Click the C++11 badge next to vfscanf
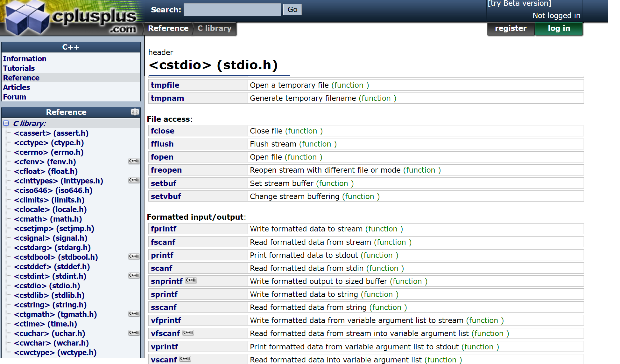Image resolution: width=620 pixels, height=364 pixels. pyautogui.click(x=188, y=333)
